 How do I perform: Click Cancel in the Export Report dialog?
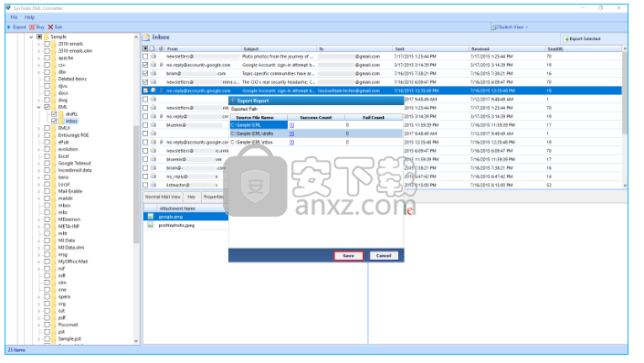[x=384, y=256]
